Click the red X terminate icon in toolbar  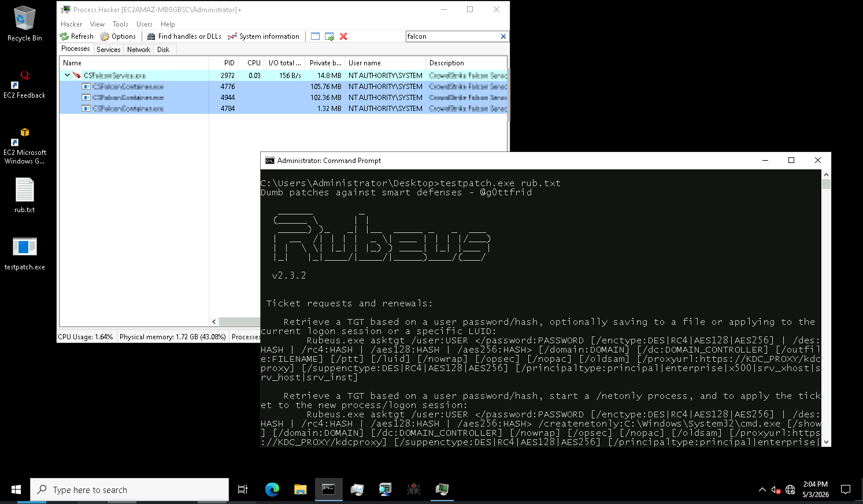click(x=343, y=36)
